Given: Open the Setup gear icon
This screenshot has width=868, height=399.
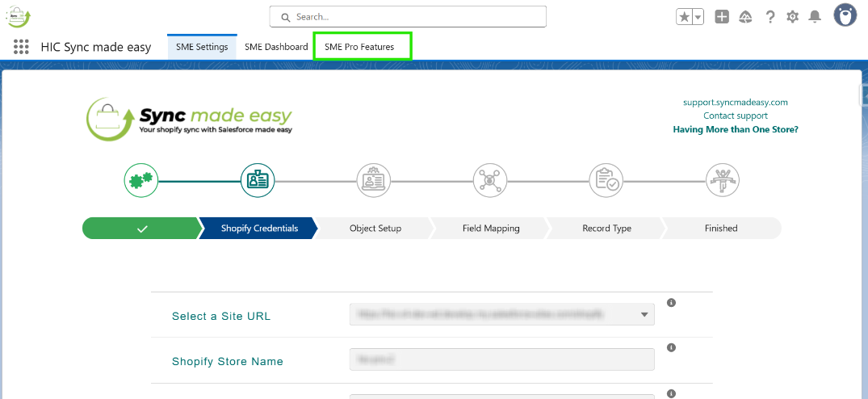Looking at the screenshot, I should 793,17.
